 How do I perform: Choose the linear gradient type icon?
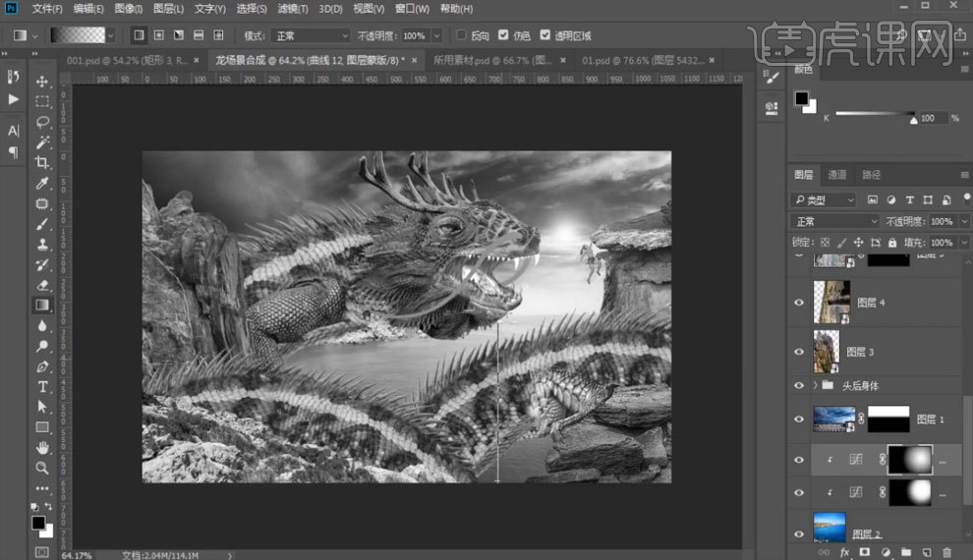(x=139, y=35)
